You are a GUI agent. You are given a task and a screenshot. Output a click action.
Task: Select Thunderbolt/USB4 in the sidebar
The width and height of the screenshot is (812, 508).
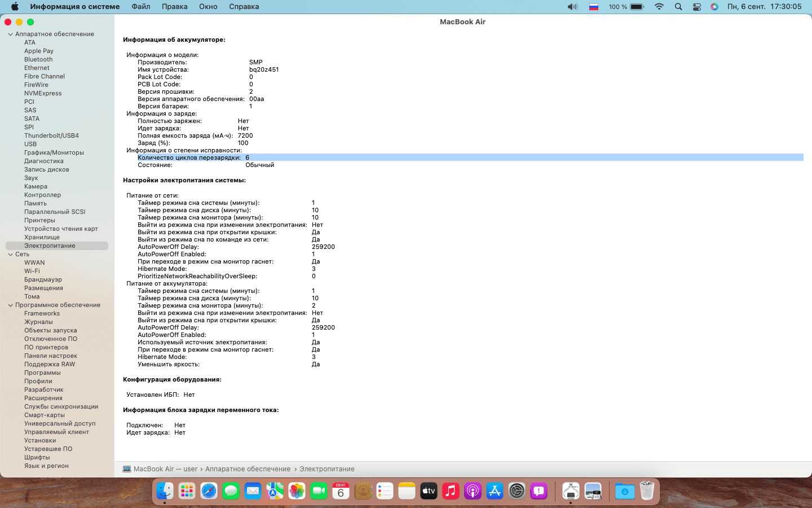(51, 135)
